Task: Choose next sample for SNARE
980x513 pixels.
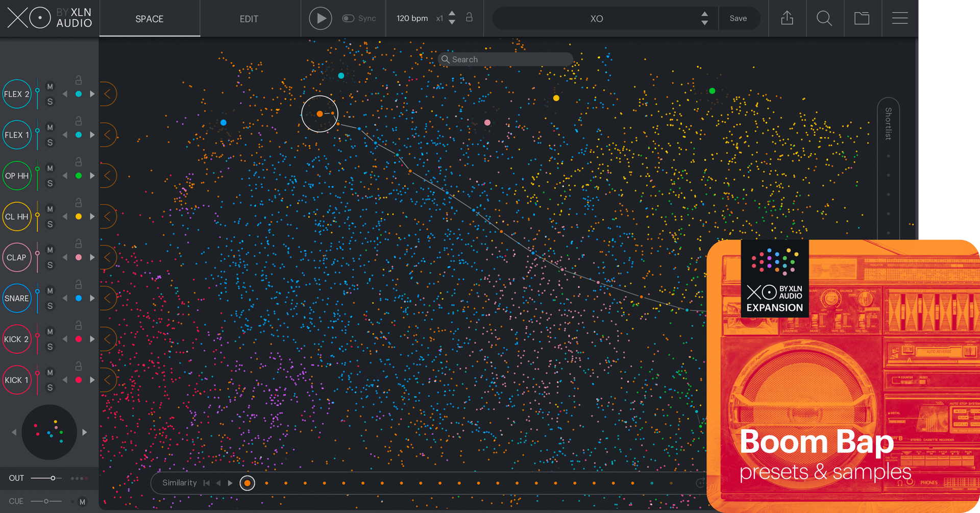Action: [x=92, y=298]
